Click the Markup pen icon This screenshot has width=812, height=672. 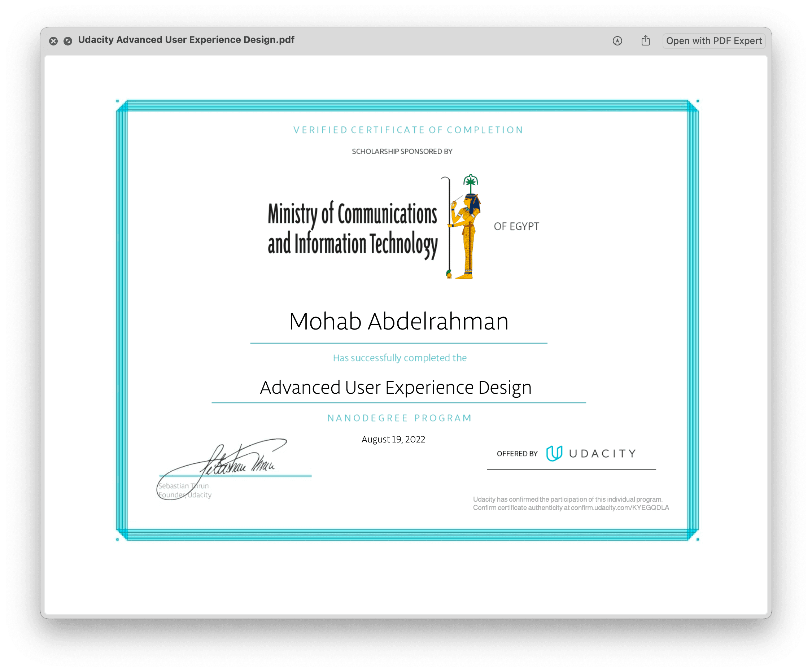(x=617, y=40)
